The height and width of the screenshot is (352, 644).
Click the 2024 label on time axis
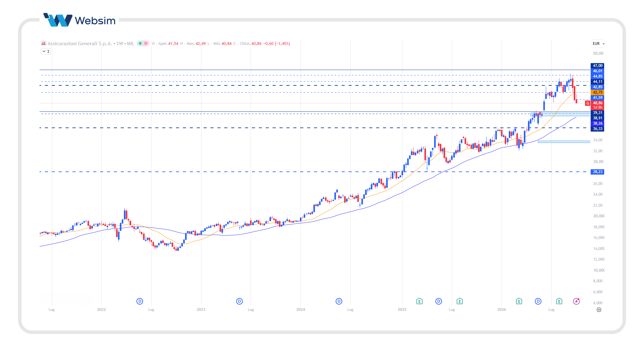tap(301, 310)
